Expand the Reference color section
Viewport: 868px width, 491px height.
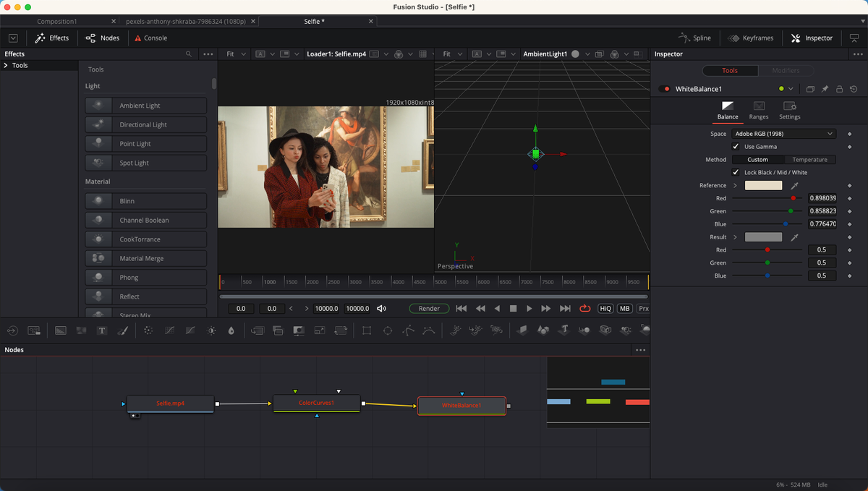coord(734,185)
